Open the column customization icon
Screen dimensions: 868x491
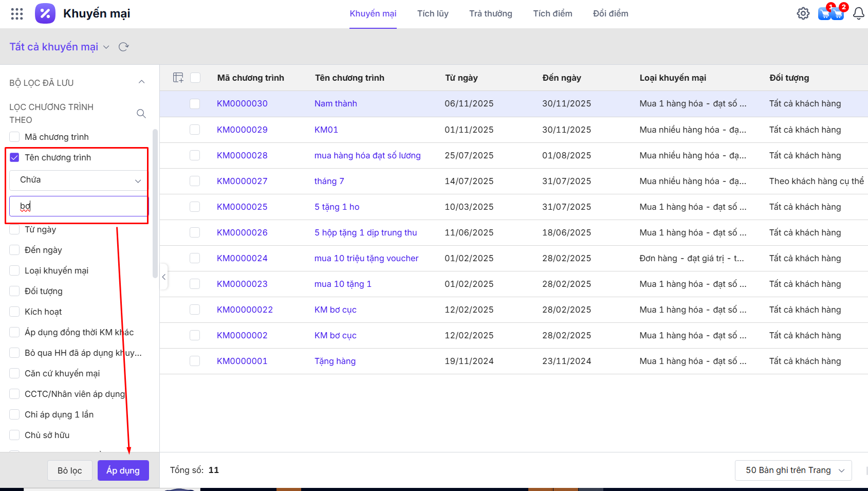(x=178, y=78)
